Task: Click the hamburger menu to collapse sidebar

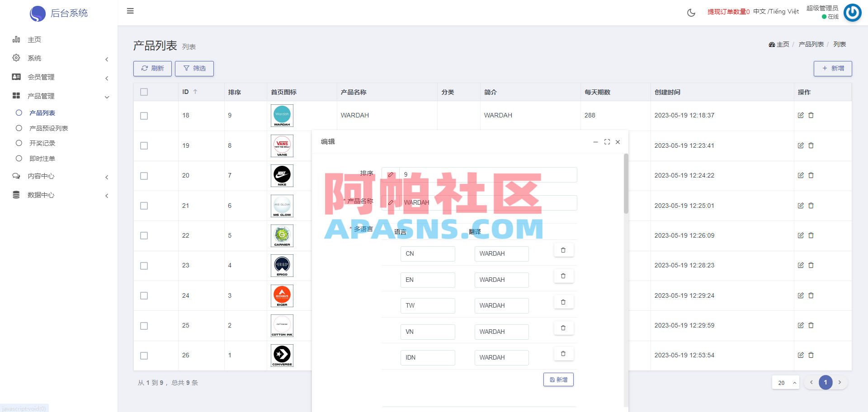Action: 130,11
